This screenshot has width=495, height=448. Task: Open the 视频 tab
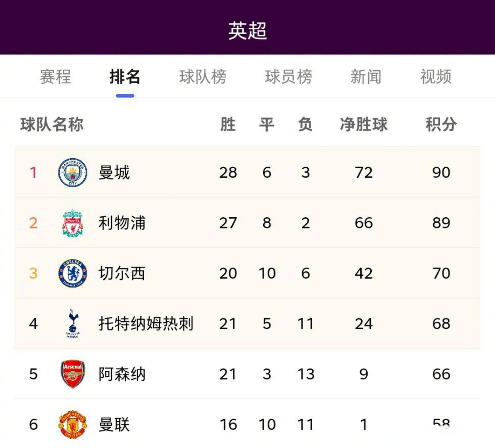(436, 77)
